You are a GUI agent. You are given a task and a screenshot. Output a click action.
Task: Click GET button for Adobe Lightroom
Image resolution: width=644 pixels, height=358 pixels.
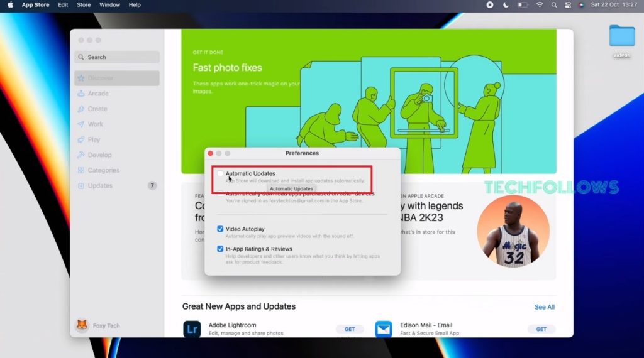point(350,329)
